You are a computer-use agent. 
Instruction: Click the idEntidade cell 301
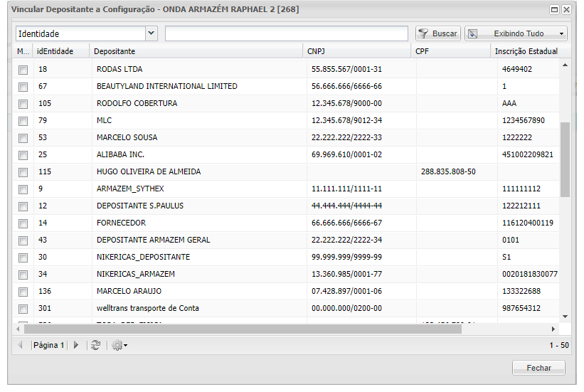pyautogui.click(x=45, y=309)
